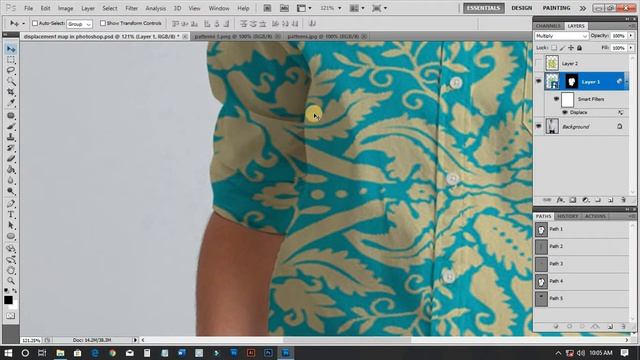Launch Mini Bridge from the application bar
Image resolution: width=640 pixels, height=360 pixels.
[x=284, y=8]
